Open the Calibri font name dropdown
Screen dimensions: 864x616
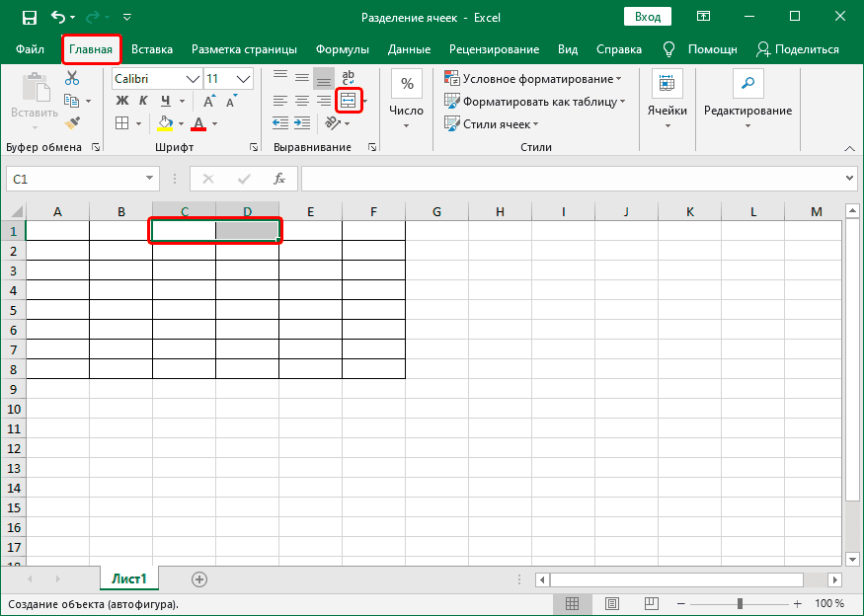(193, 79)
